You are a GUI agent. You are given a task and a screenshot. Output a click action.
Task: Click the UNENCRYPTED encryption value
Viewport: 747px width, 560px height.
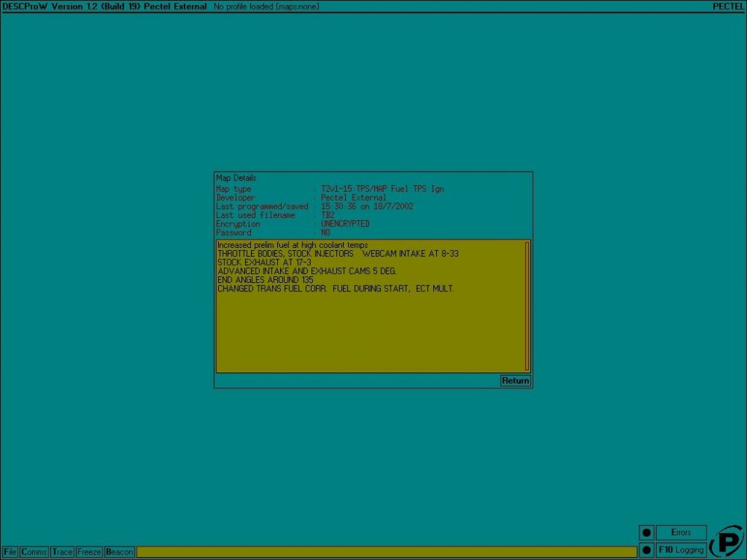[x=345, y=224]
